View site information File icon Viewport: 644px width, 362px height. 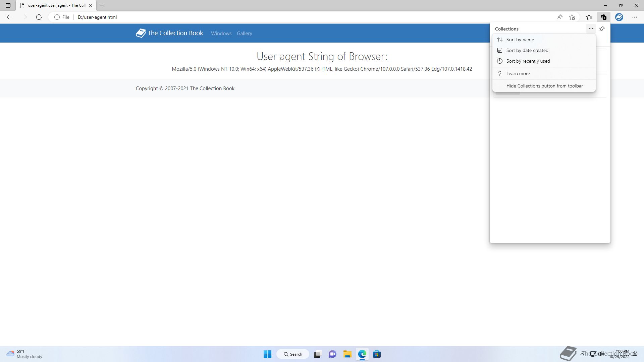coord(62,17)
